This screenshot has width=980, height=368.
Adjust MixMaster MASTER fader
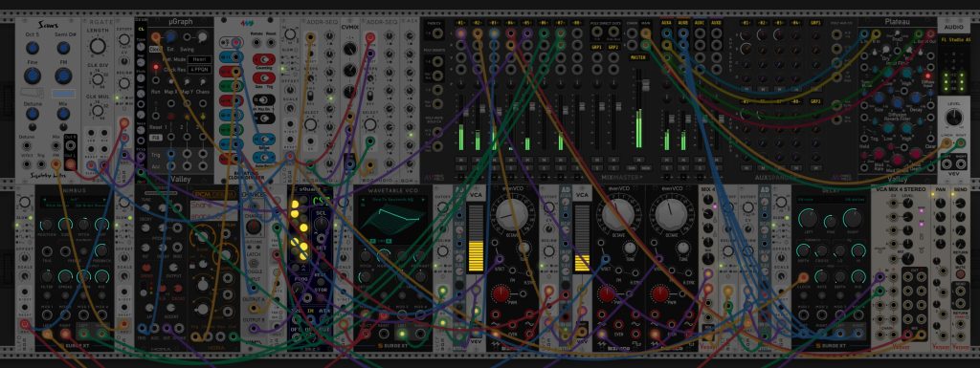click(x=646, y=85)
